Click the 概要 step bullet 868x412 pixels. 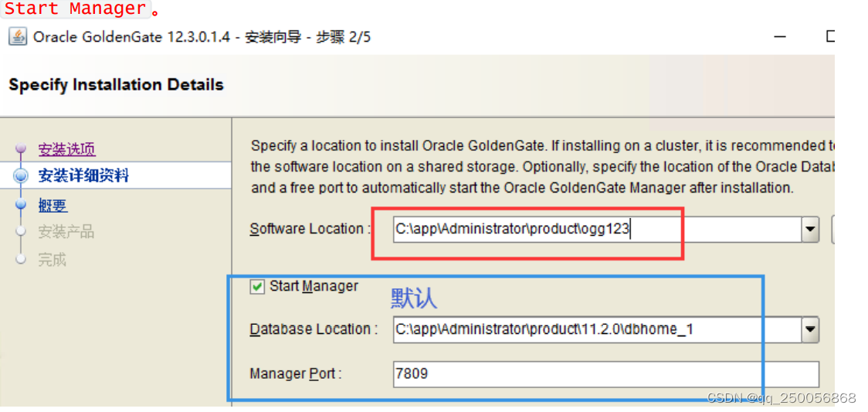tap(21, 205)
